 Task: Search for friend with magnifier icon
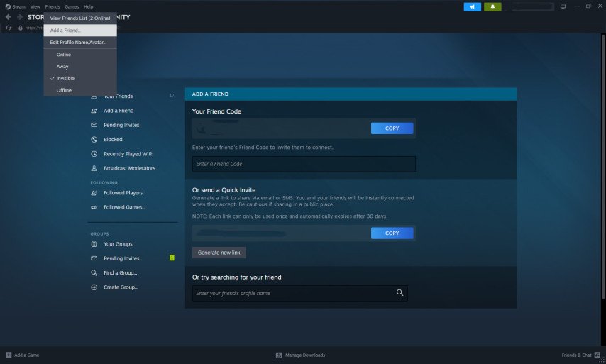click(400, 293)
